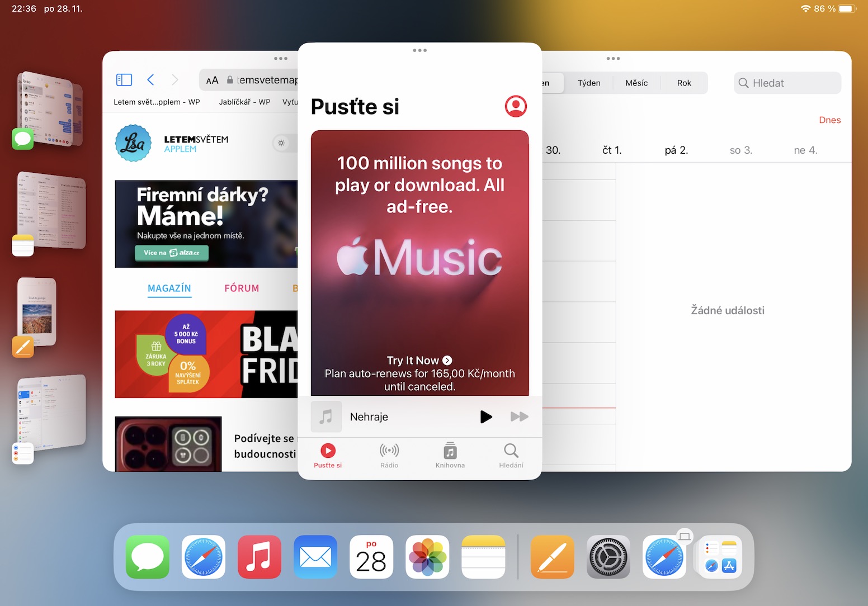Open Photos app in the dock
Screen dimensions: 868x606
click(427, 557)
